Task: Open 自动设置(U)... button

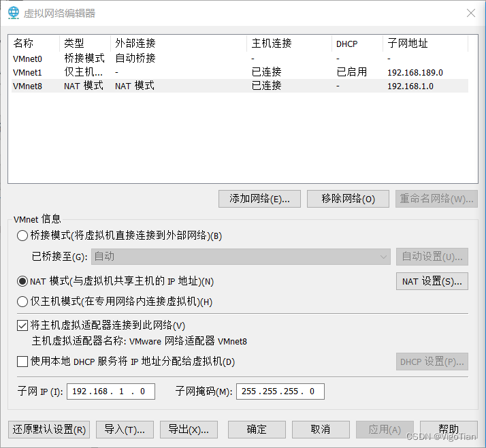Action: (432, 257)
